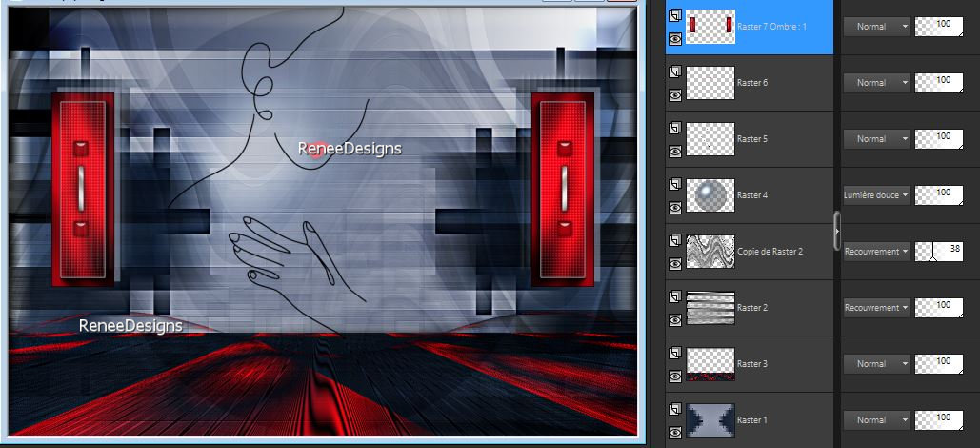Click layer name 'Raster 1'
This screenshot has width=980, height=448.
coord(752,419)
